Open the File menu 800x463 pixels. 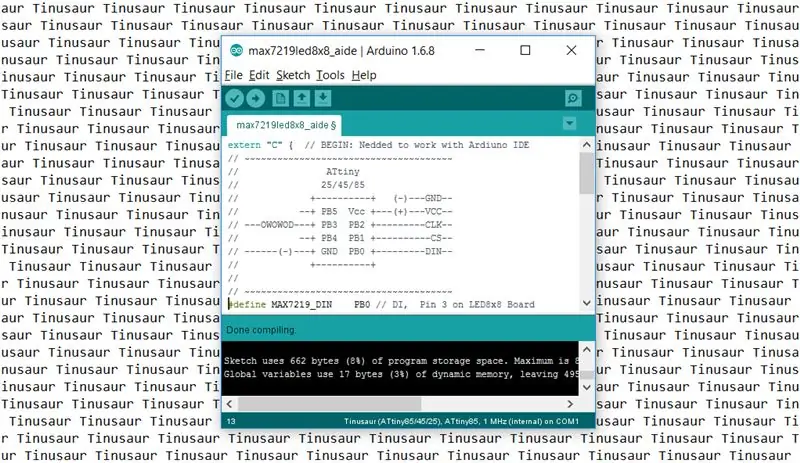tap(234, 75)
